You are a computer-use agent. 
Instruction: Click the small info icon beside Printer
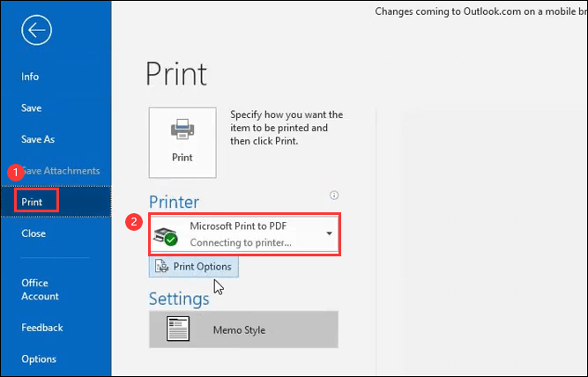coord(334,196)
